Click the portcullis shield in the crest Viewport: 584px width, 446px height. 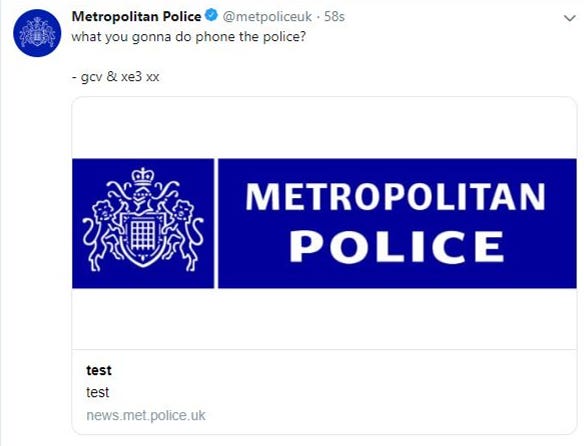(x=143, y=236)
